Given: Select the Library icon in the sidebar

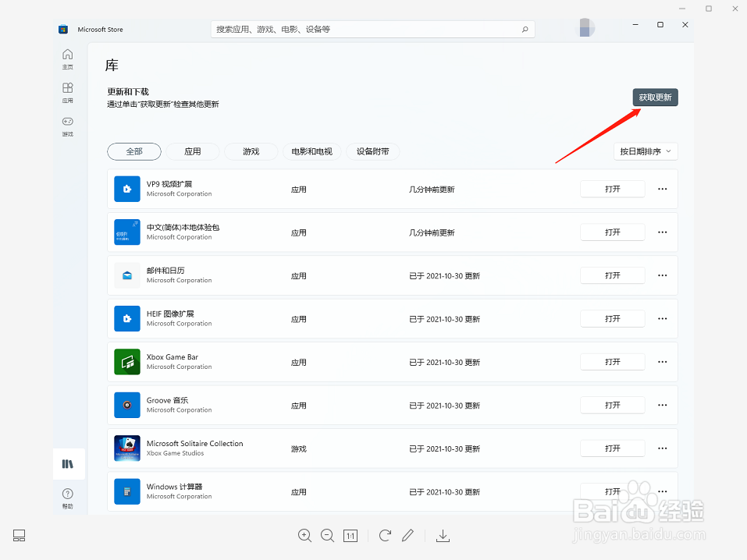Looking at the screenshot, I should 68,464.
